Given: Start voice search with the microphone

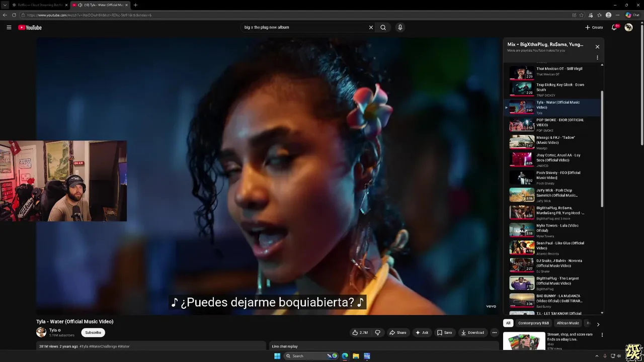Looking at the screenshot, I should click(400, 27).
